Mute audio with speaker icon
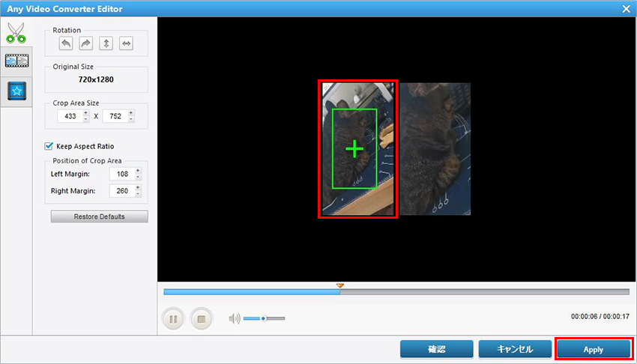637x364 pixels. [x=235, y=319]
